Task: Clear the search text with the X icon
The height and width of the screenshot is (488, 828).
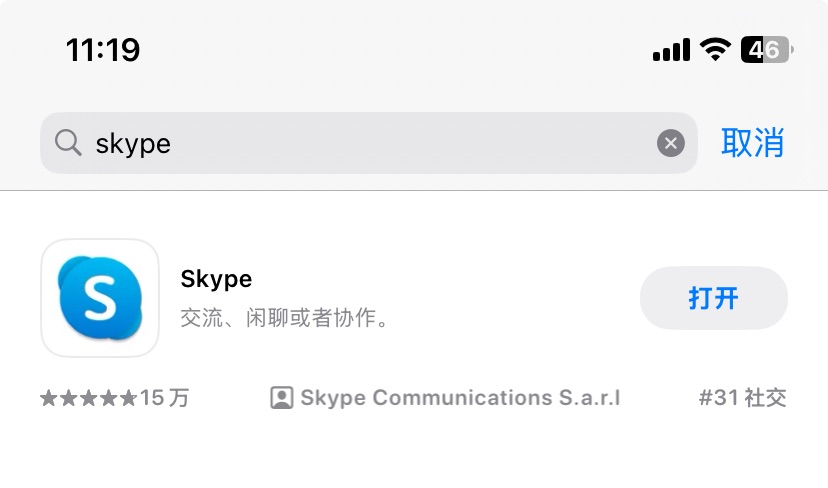Action: pyautogui.click(x=670, y=144)
